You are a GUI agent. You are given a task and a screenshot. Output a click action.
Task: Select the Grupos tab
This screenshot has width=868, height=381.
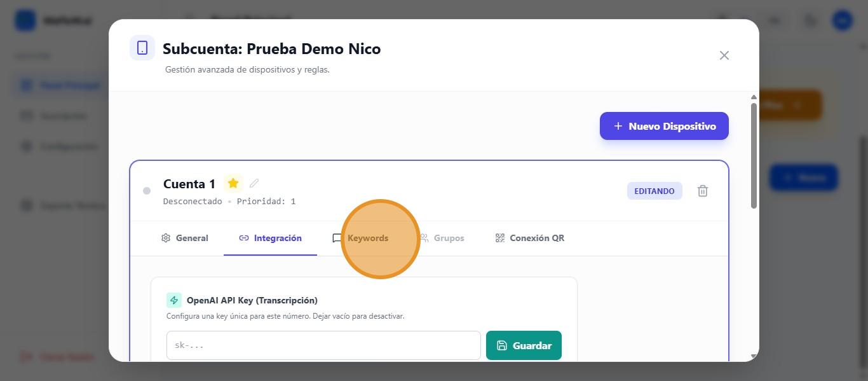click(x=442, y=238)
